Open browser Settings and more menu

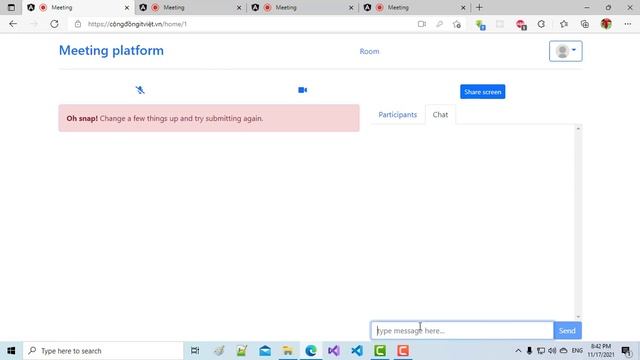tap(628, 24)
